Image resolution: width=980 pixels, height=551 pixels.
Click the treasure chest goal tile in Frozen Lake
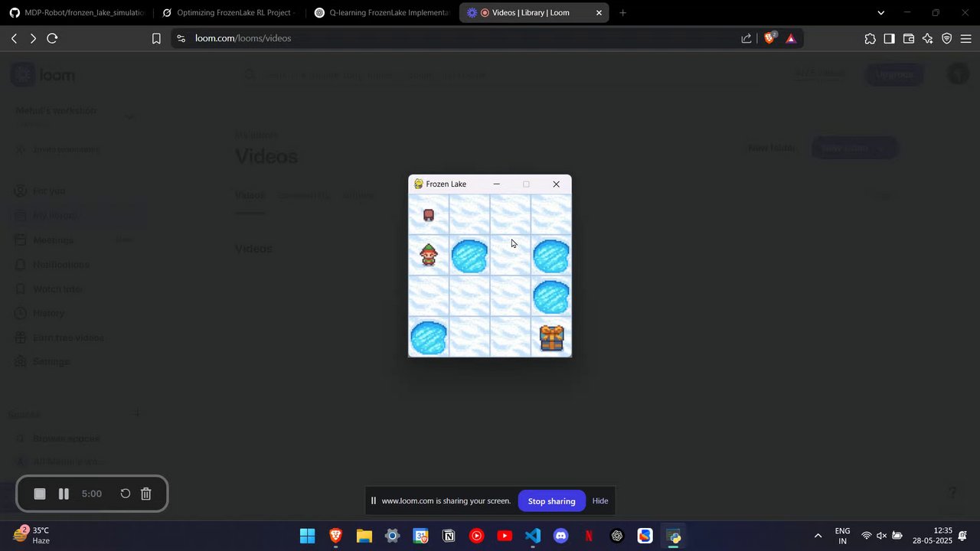pos(551,337)
